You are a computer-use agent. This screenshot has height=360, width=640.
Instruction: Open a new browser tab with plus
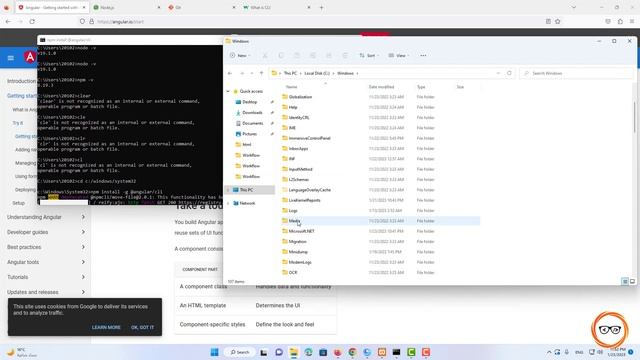[x=321, y=7]
